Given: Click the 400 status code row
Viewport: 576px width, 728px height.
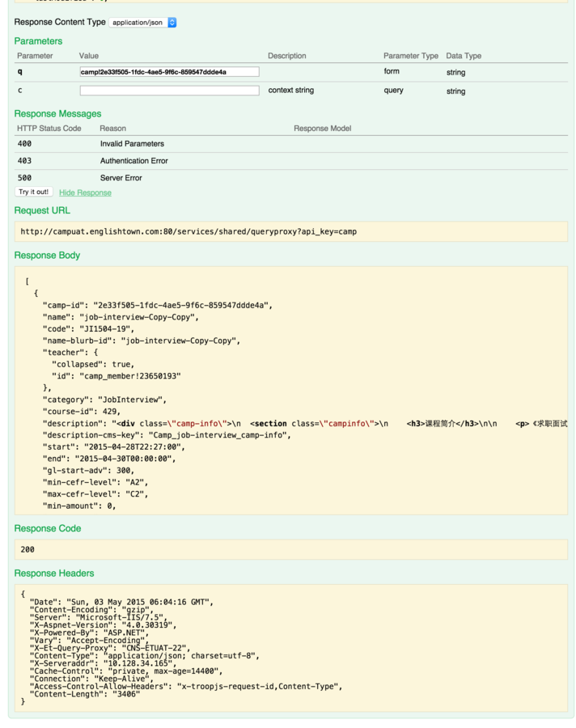Looking at the screenshot, I should point(290,144).
